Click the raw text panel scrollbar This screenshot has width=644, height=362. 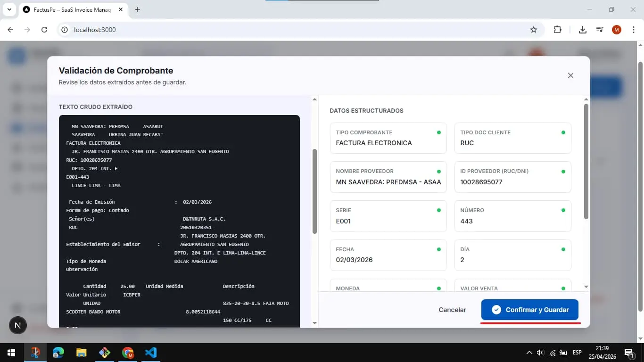click(314, 191)
